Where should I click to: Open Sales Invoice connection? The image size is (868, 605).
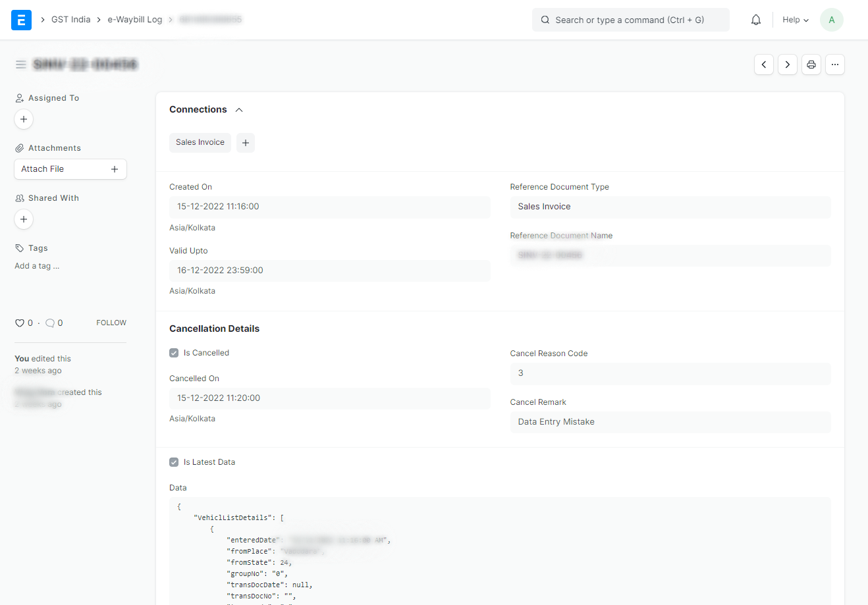pyautogui.click(x=200, y=143)
